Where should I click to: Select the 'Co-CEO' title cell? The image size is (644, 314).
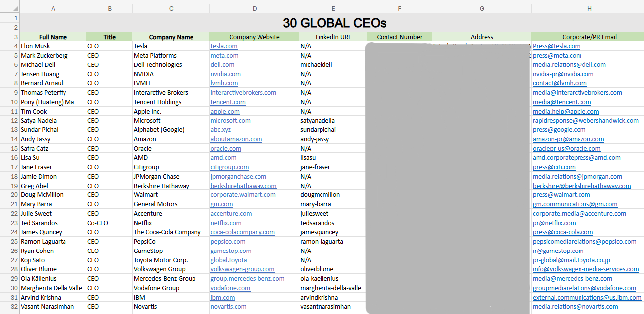[x=109, y=223]
